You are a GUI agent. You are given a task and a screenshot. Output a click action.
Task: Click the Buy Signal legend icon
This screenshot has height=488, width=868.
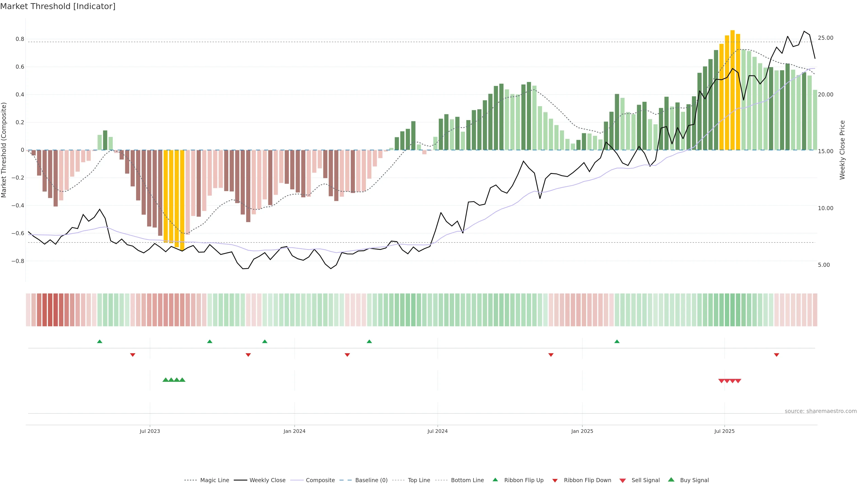671,480
